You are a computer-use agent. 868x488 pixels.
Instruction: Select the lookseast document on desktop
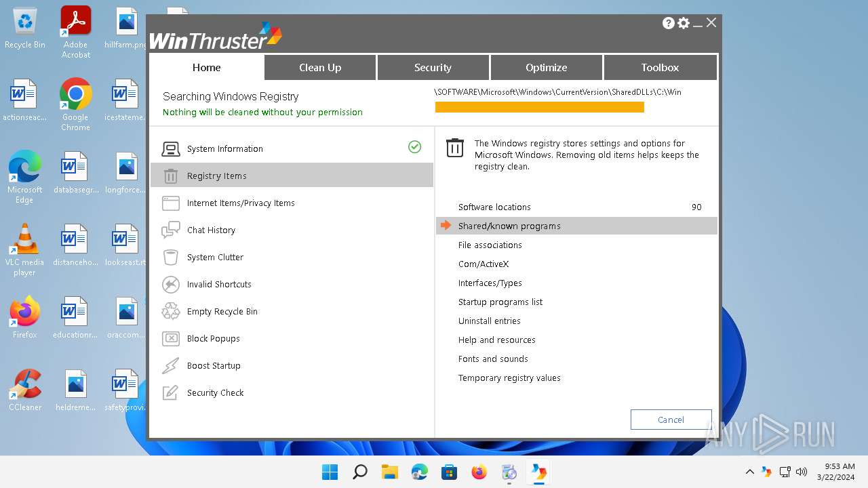click(126, 245)
